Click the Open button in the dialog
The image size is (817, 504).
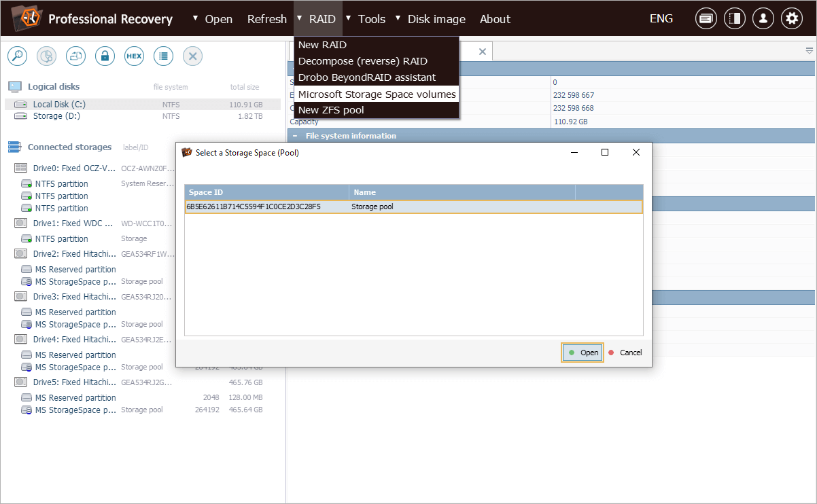point(583,353)
